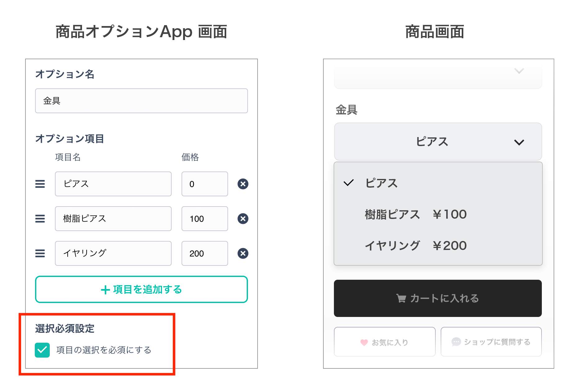Click the price field showing 100
Screen dimensions: 580x392
click(x=205, y=219)
